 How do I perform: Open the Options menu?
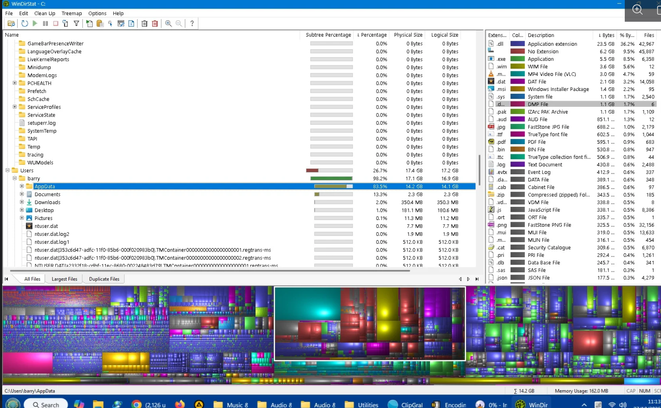[97, 13]
